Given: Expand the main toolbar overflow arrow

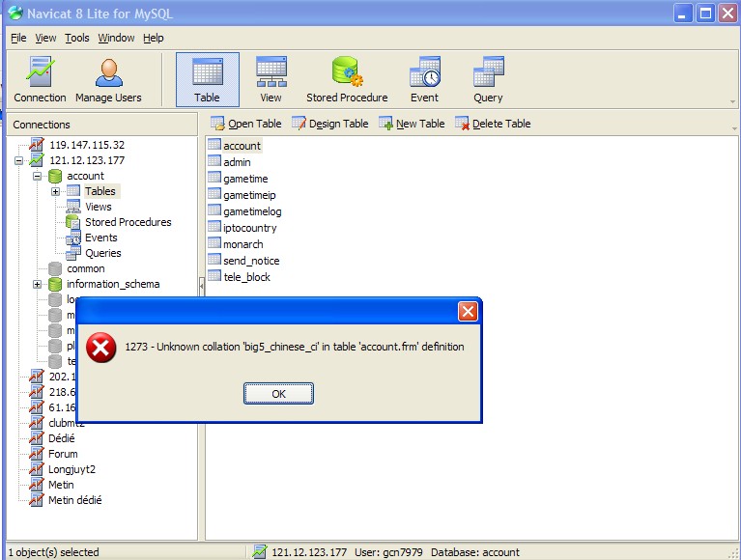Looking at the screenshot, I should tap(732, 101).
